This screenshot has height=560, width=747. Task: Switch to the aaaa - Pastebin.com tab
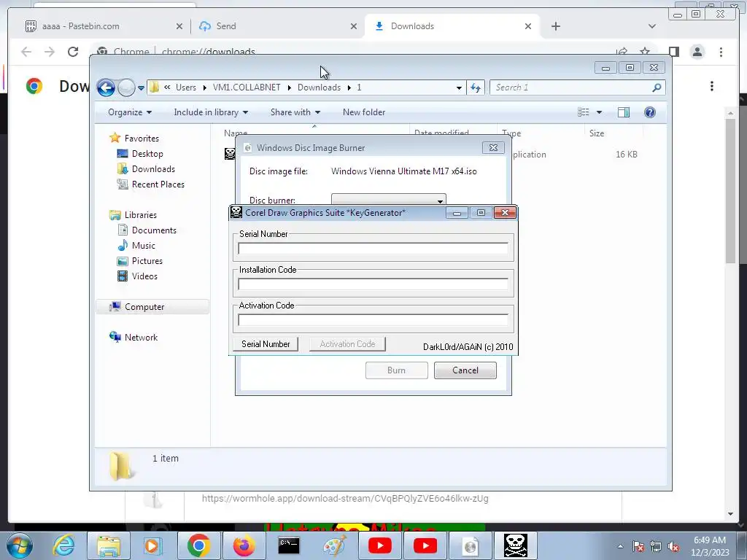pyautogui.click(x=104, y=26)
